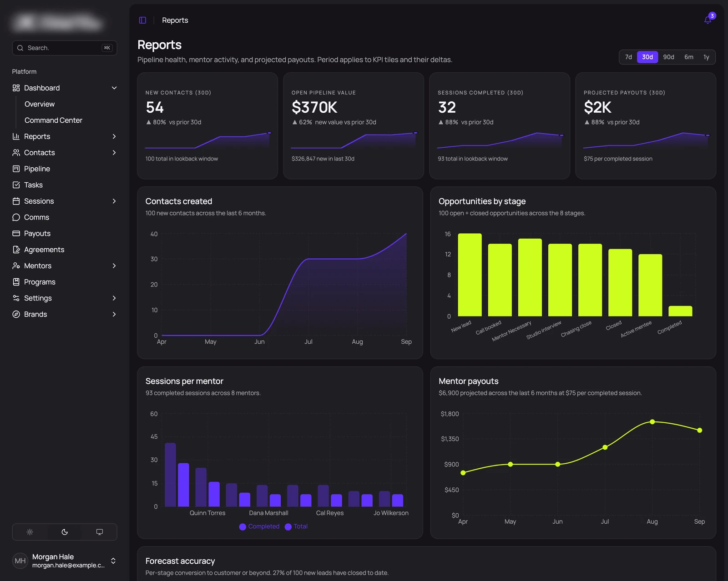Click the Sessions calendar icon
Image resolution: width=728 pixels, height=581 pixels.
(x=16, y=201)
